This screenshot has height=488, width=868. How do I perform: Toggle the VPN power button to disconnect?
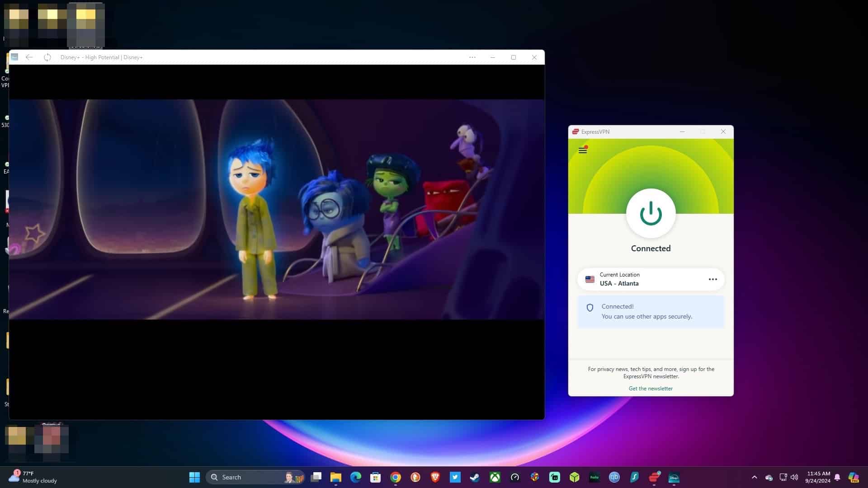pos(651,213)
